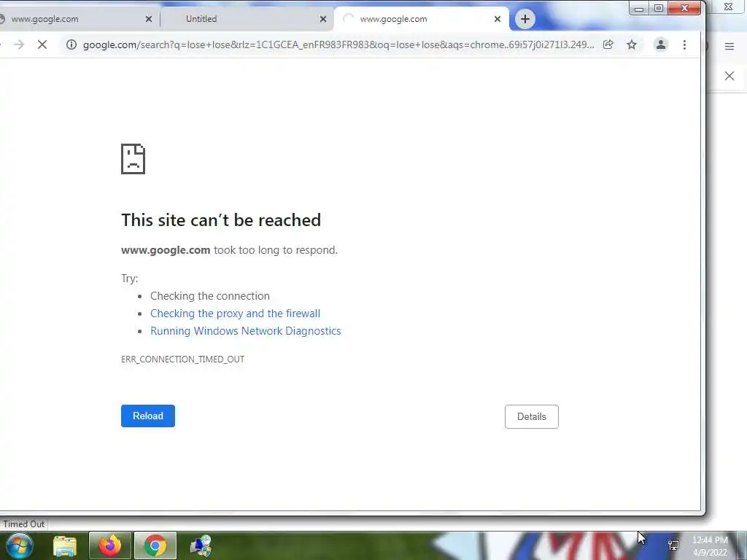The width and height of the screenshot is (747, 560).
Task: Open the Chrome profile avatar icon
Action: pyautogui.click(x=661, y=44)
